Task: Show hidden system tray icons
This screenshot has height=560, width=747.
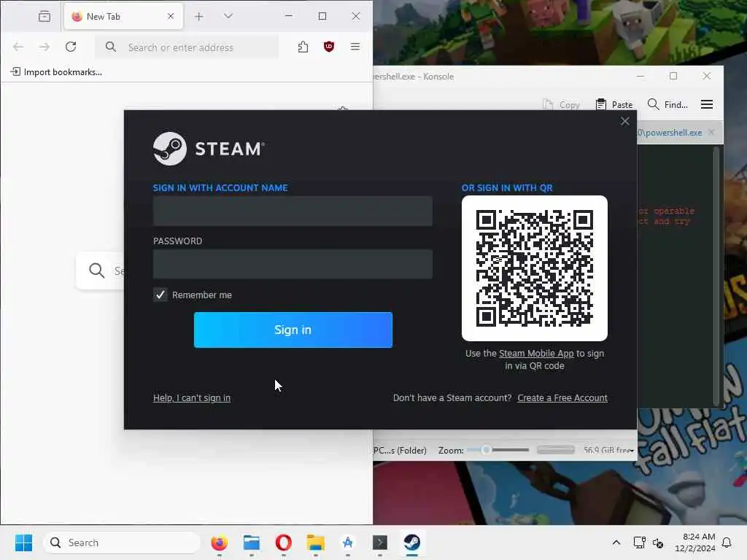Action: click(x=616, y=542)
